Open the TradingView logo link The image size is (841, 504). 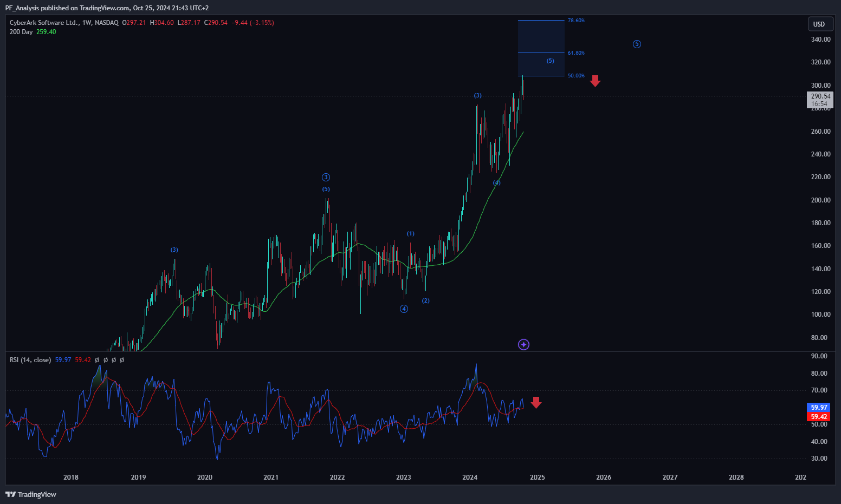point(31,494)
